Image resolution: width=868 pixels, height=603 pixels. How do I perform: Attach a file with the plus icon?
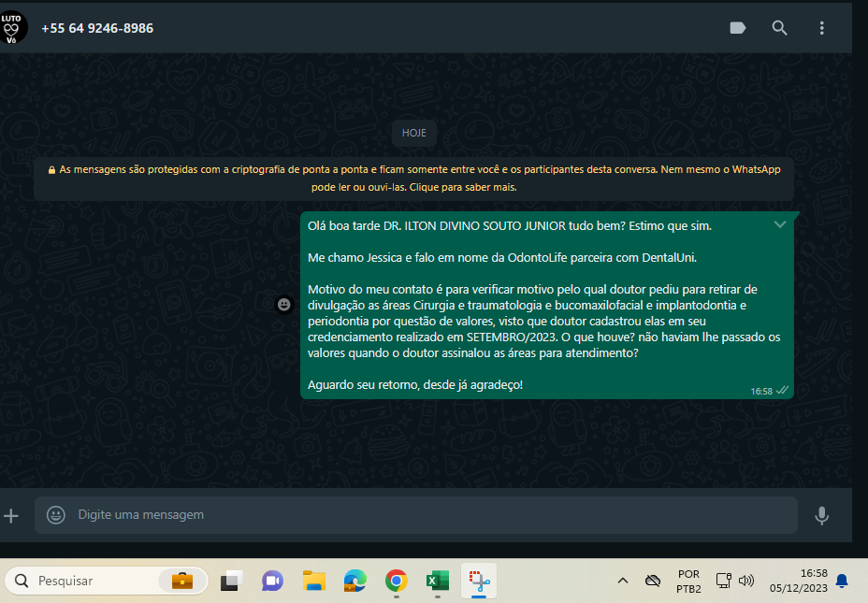click(x=11, y=516)
